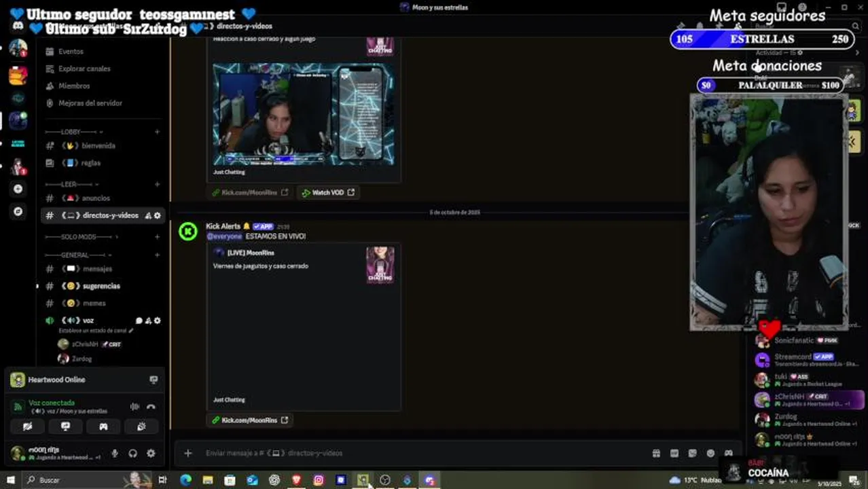The image size is (868, 489).
Task: Open Windows Start menu
Action: pyautogui.click(x=10, y=480)
